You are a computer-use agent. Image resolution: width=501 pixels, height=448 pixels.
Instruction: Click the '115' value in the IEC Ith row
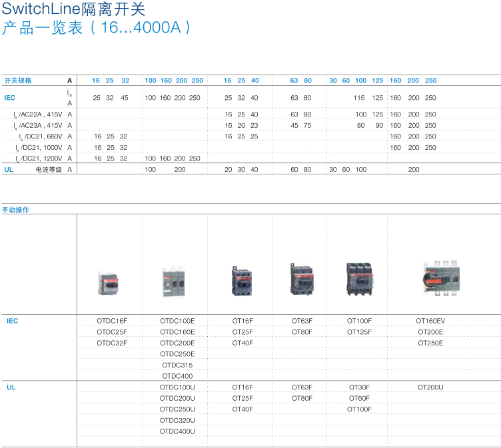(x=359, y=98)
